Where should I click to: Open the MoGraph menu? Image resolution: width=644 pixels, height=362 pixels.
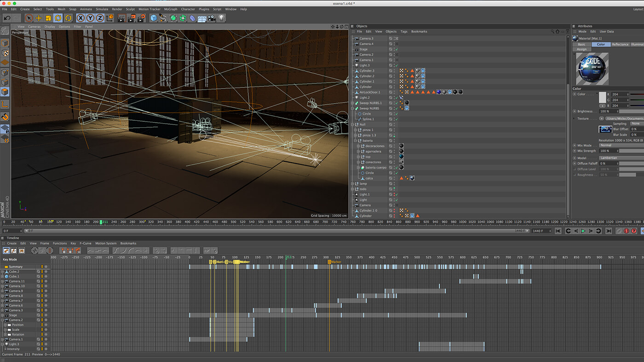pyautogui.click(x=171, y=9)
